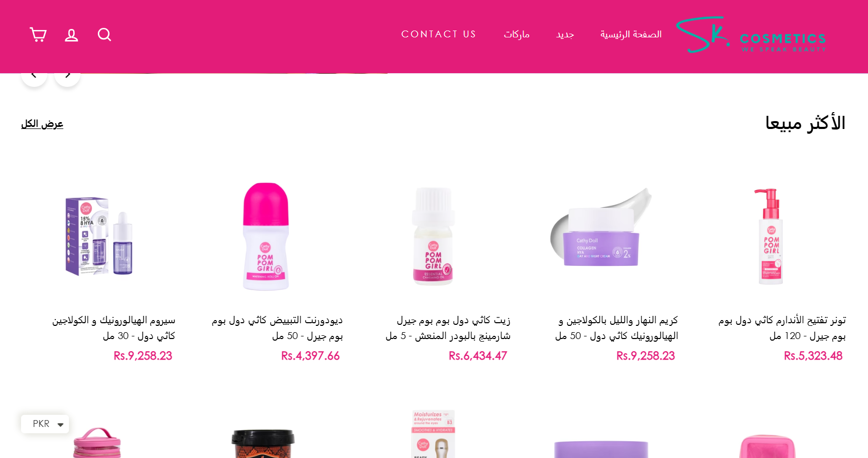This screenshot has width=868, height=458.
Task: Follow the عرض الكل link
Action: coord(42,124)
